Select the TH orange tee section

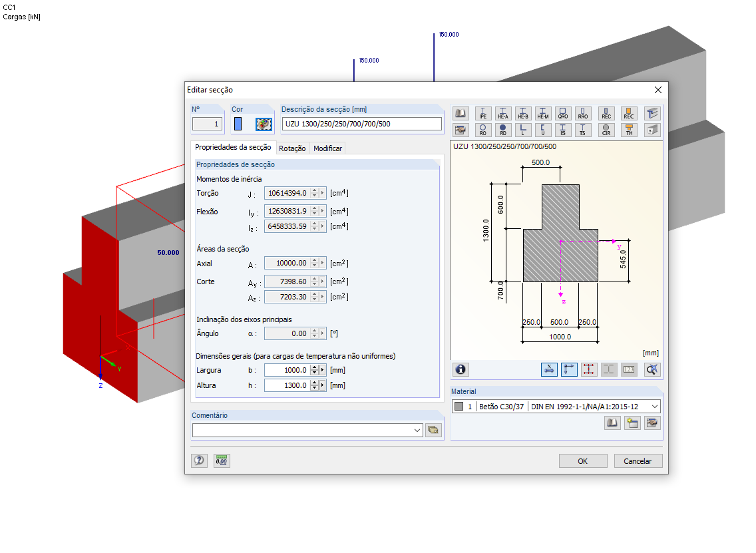[x=629, y=130]
